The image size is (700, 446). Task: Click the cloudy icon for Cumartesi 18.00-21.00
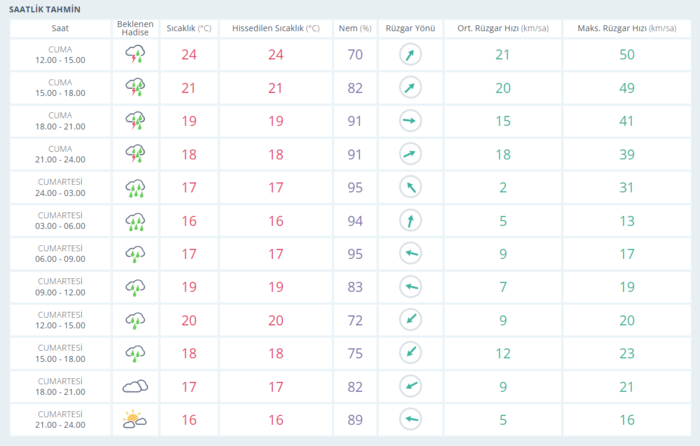[135, 386]
